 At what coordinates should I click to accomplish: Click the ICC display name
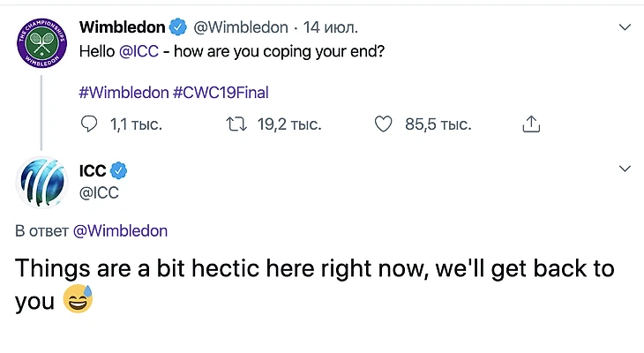coord(92,170)
